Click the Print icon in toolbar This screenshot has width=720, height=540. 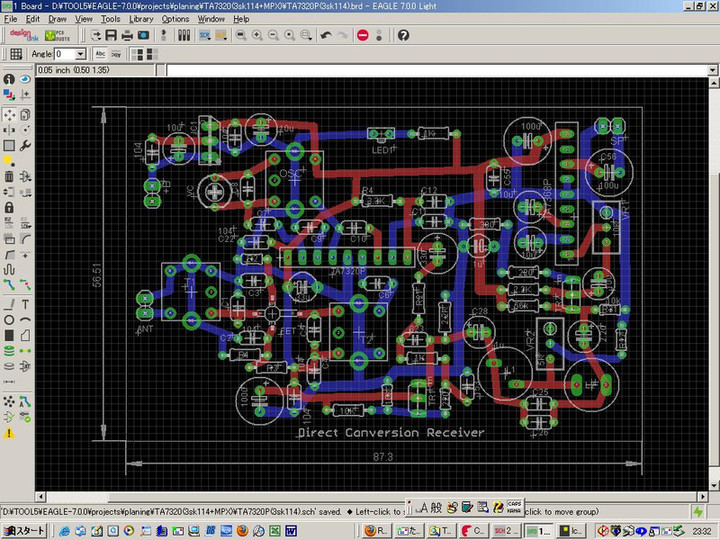tap(127, 35)
